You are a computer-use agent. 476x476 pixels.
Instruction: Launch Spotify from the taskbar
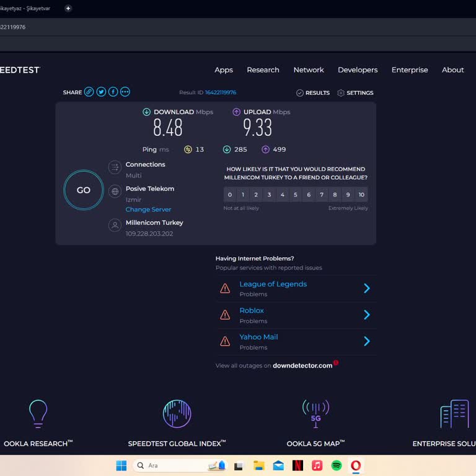337,465
